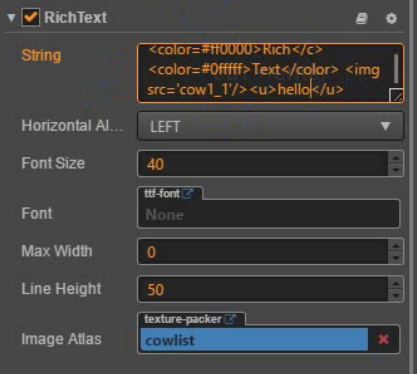
Task: Select the cowlist Image Atlas asset
Action: (254, 340)
